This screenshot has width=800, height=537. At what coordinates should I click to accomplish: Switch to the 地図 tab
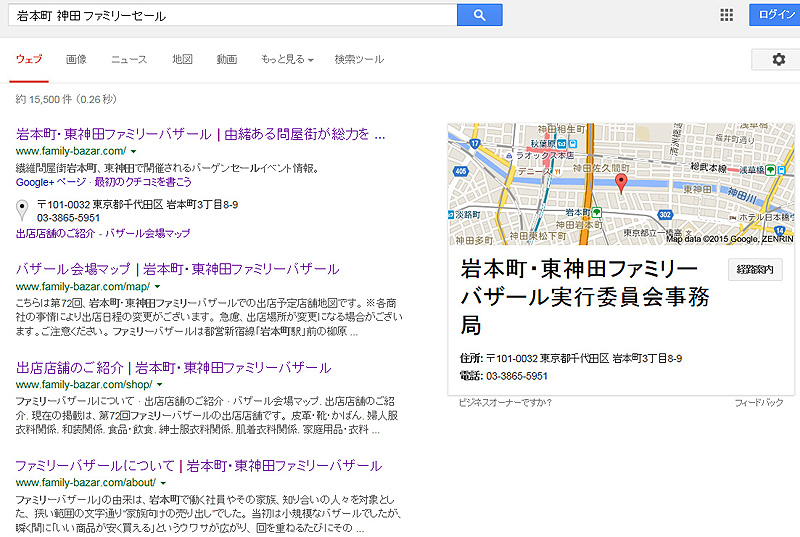[x=182, y=59]
